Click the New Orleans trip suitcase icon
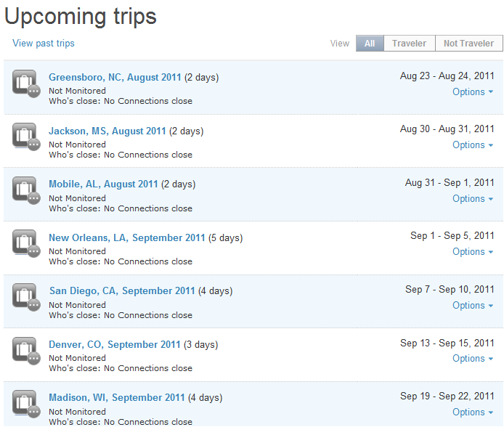 (25, 244)
